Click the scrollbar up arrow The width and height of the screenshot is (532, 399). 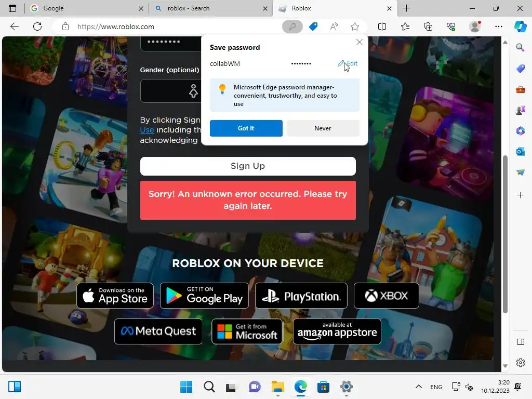point(505,43)
